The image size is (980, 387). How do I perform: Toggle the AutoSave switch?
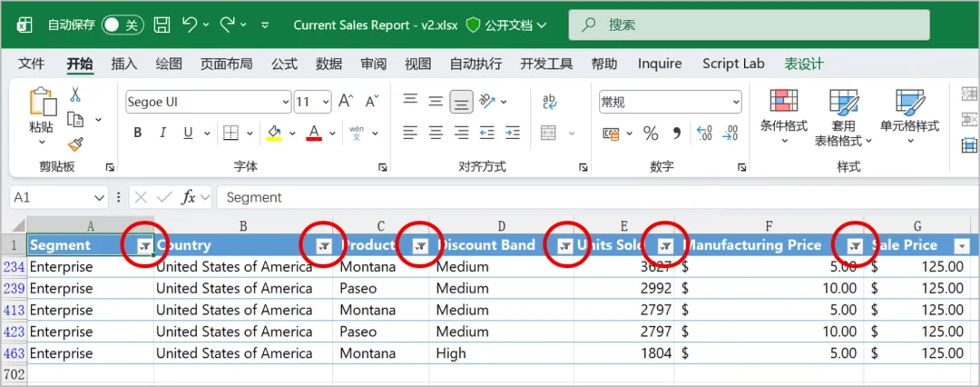point(123,25)
